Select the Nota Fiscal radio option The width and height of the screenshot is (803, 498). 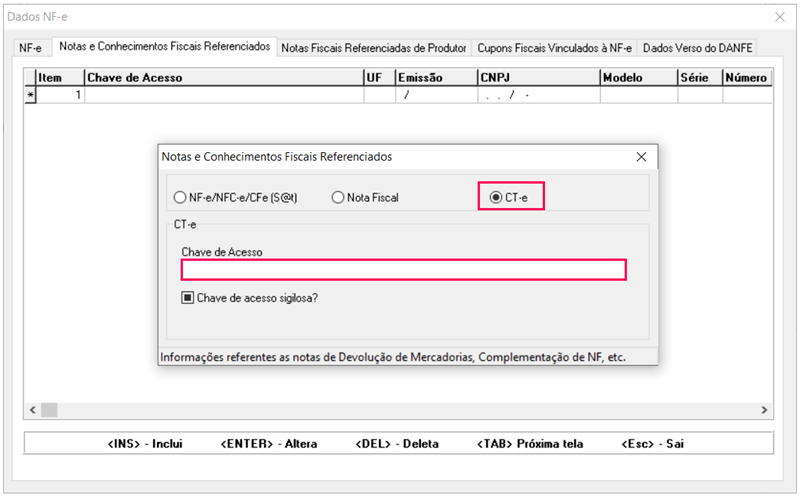pyautogui.click(x=338, y=198)
